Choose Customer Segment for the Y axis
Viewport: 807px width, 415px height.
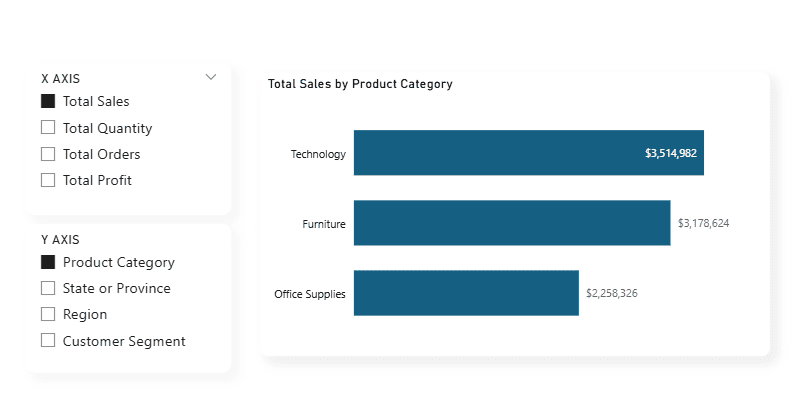[x=48, y=340]
